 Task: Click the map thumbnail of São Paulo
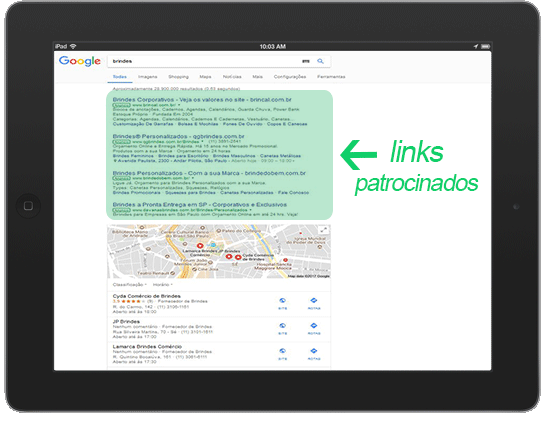tap(219, 251)
